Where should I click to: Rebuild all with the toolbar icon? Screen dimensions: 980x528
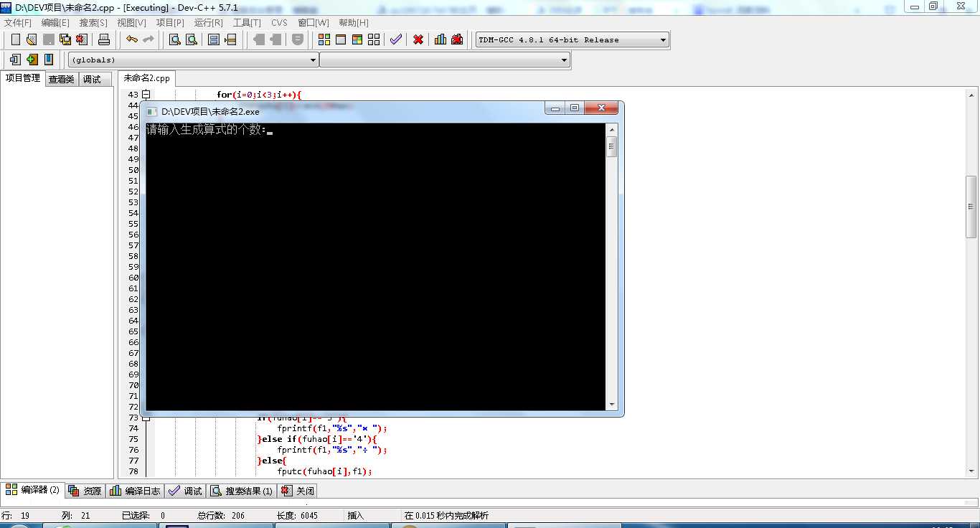pos(374,39)
